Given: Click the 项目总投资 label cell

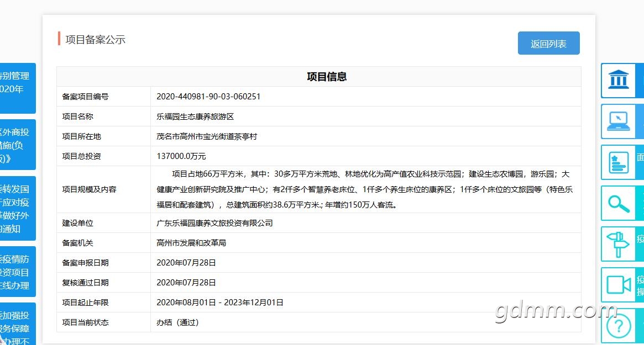Looking at the screenshot, I should 103,156.
